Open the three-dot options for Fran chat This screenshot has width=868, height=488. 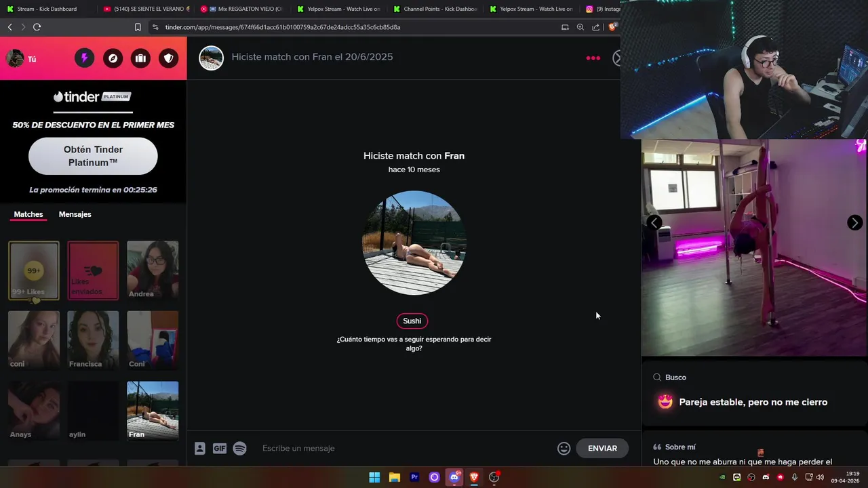pos(593,58)
